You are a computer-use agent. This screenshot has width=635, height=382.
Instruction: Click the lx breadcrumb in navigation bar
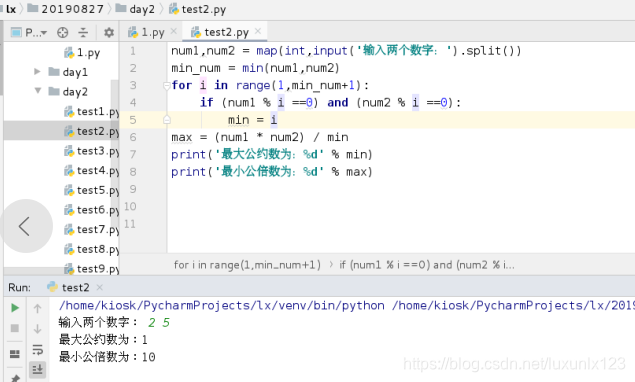click(10, 9)
